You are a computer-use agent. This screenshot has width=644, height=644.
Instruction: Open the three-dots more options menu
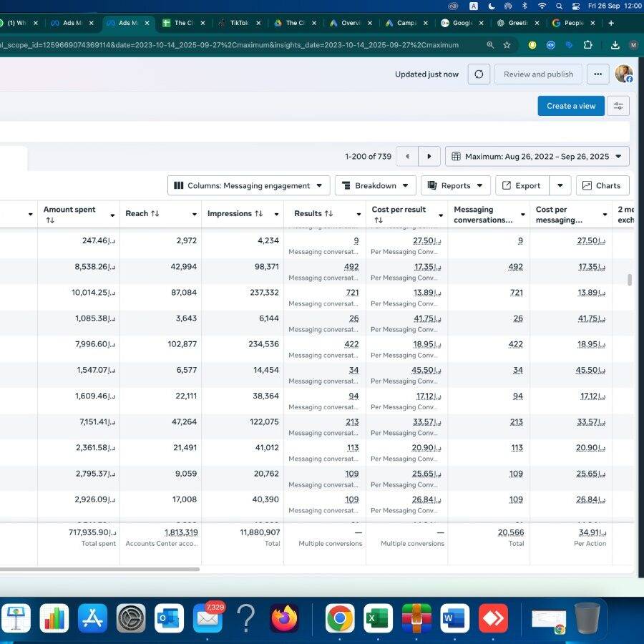597,74
